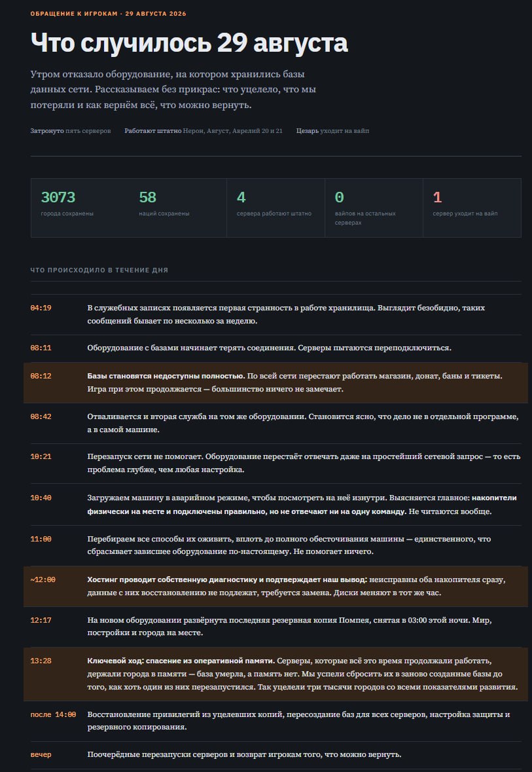Click the entry 'Оборудование с базами начинает терять соединения'
Screen dimensions: 532x772
click(x=269, y=348)
